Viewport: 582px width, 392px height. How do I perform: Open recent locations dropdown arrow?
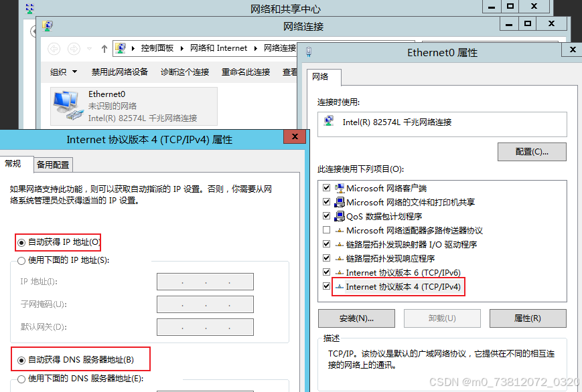tap(89, 49)
